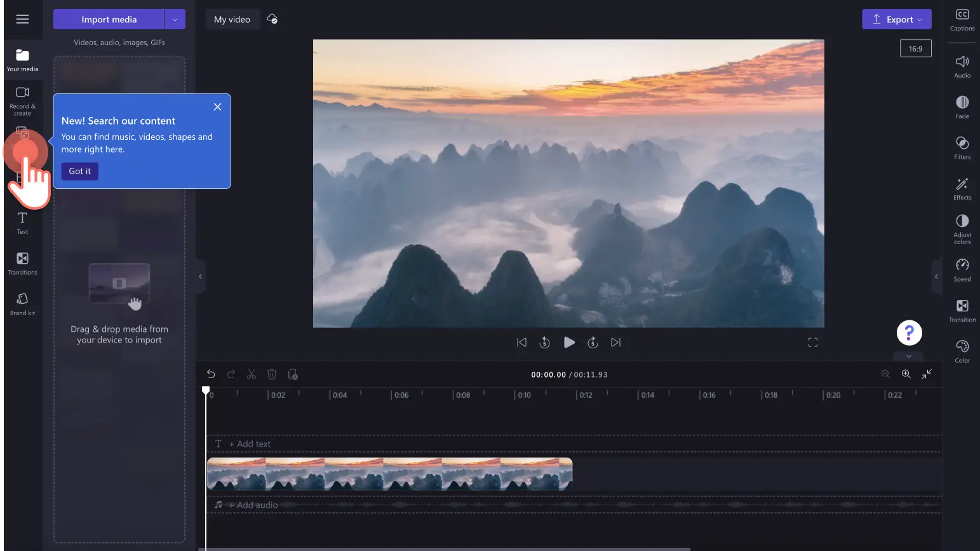Open the Filters panel
The image size is (980, 551).
click(962, 147)
